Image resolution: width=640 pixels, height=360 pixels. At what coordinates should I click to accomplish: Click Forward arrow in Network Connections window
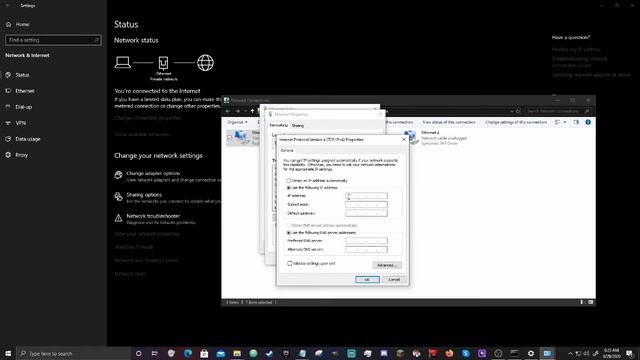tap(238, 111)
